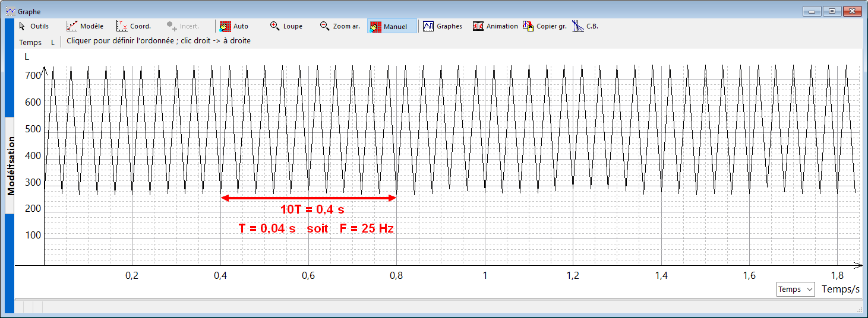The image size is (868, 318).
Task: Click the Graphe window title icon
Action: coord(10,11)
